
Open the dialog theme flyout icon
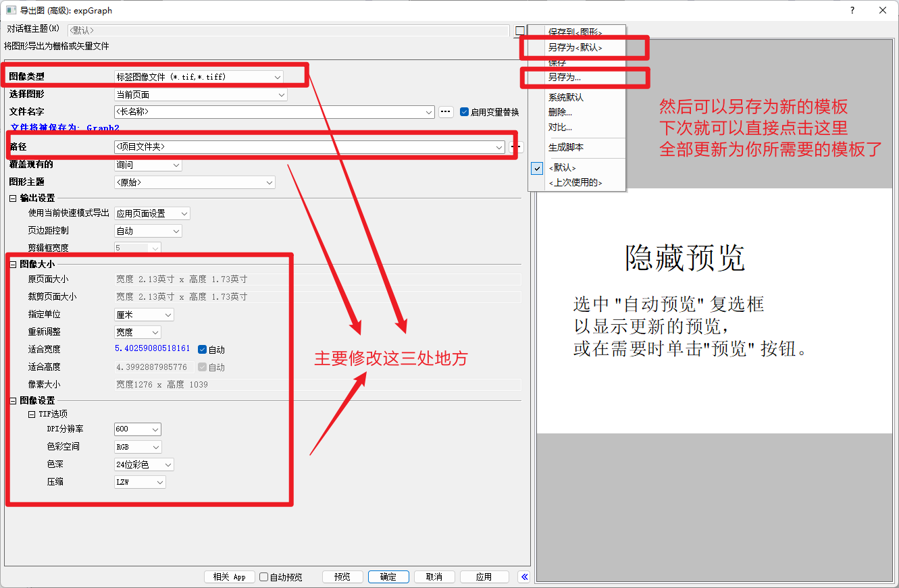tap(519, 30)
